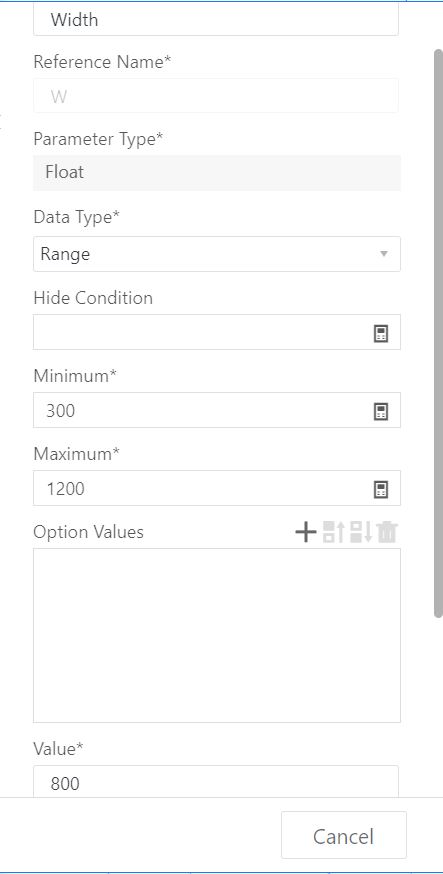The height and width of the screenshot is (874, 443).
Task: Click the Value field showing 800
Action: (216, 781)
